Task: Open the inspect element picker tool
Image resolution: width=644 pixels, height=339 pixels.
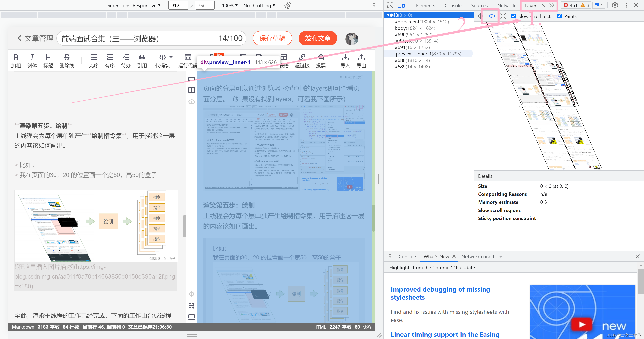Action: [390, 5]
